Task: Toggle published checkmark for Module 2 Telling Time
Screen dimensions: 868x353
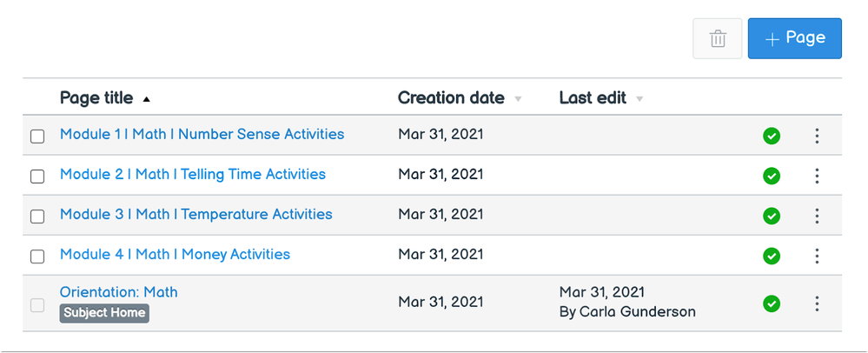Action: (772, 176)
